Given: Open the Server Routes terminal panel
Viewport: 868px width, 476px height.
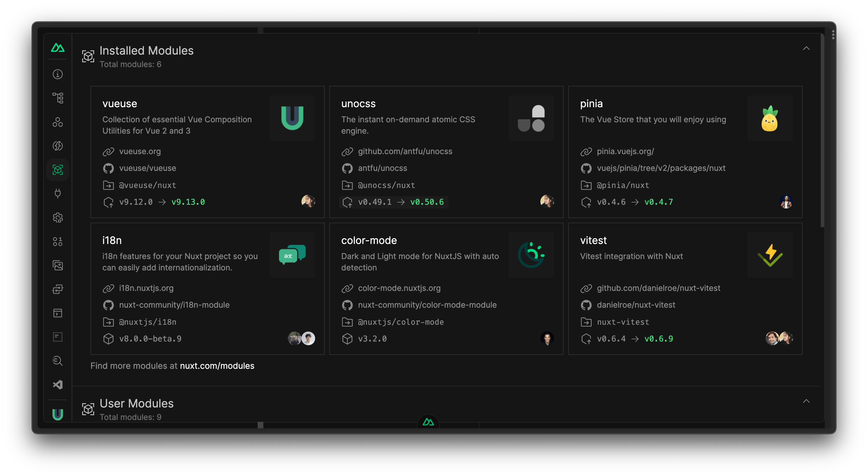Looking at the screenshot, I should click(58, 313).
